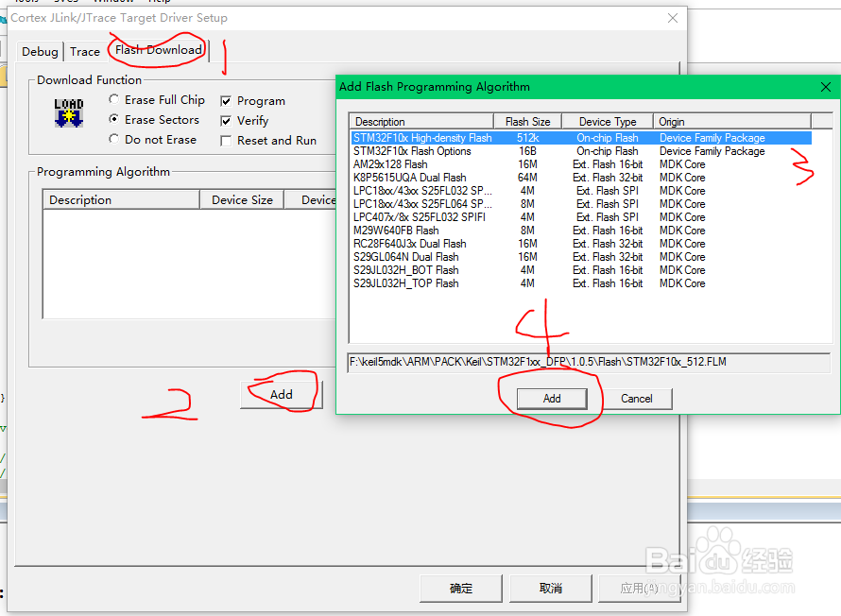Click Add in Driver Setup dialog
This screenshot has height=616, width=841.
coord(281,395)
